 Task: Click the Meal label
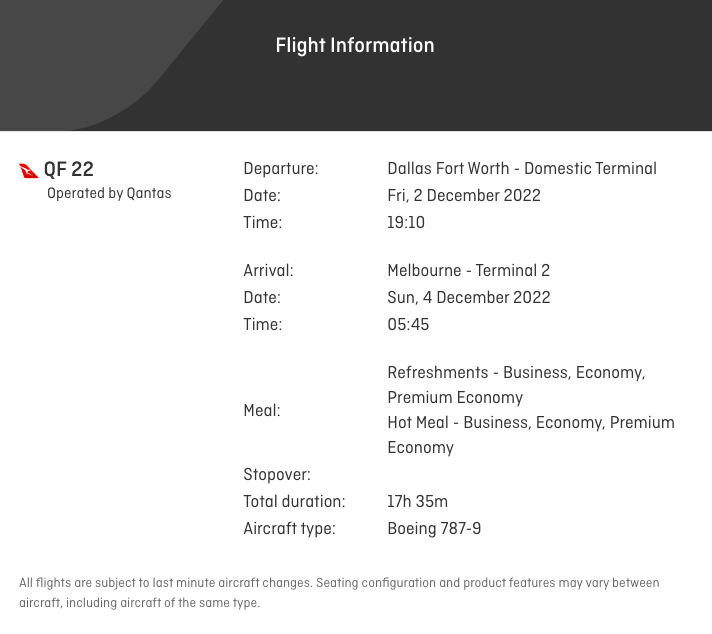(262, 411)
